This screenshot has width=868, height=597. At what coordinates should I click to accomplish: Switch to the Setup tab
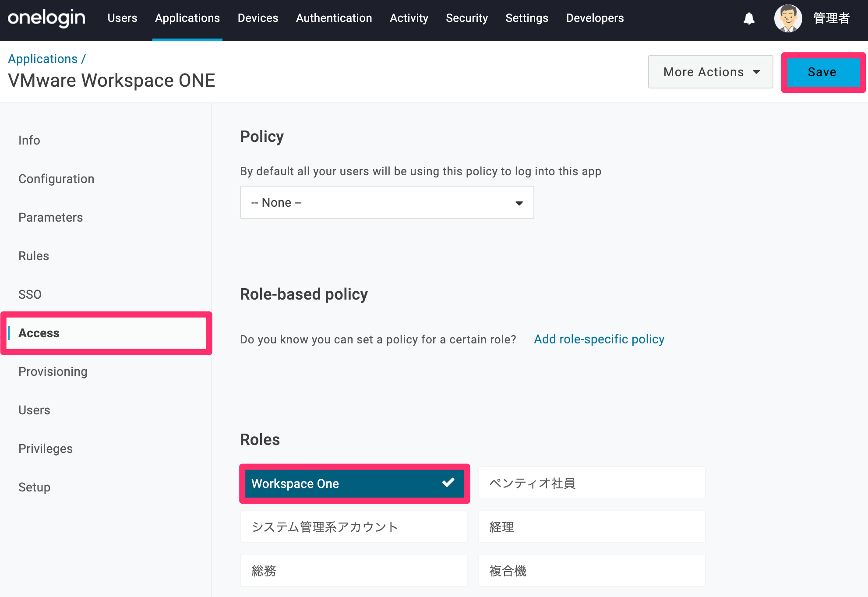pos(34,487)
